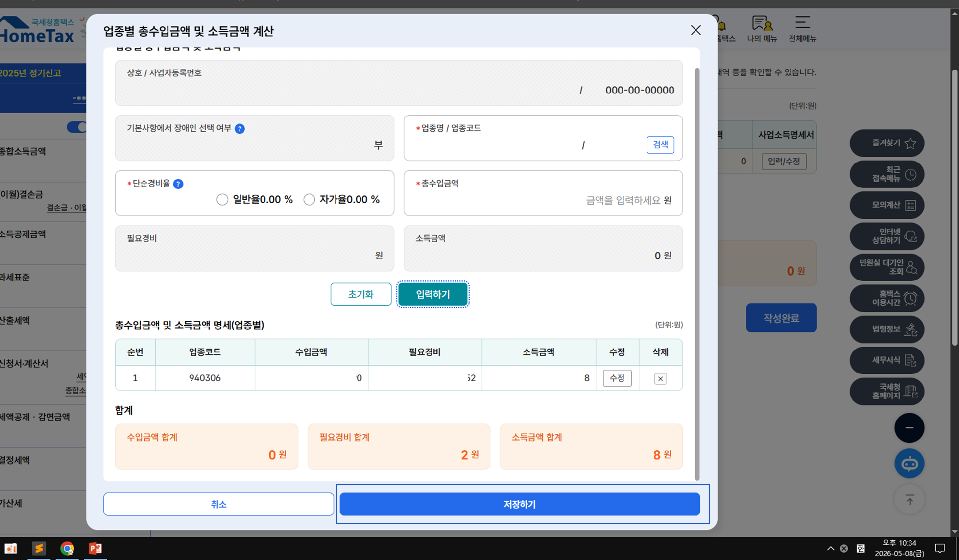The height and width of the screenshot is (560, 959).
Task: Click 업종코드 cell 940306
Action: [205, 378]
